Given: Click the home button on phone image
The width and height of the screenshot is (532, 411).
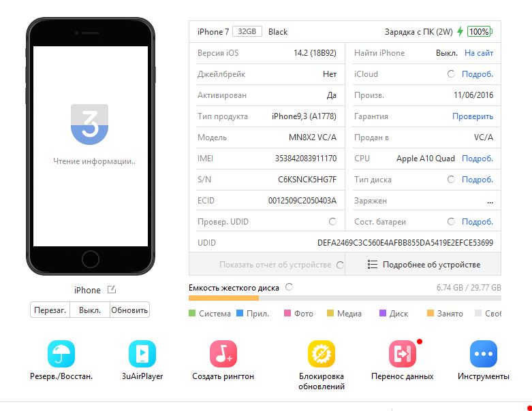Looking at the screenshot, I should (90, 259).
